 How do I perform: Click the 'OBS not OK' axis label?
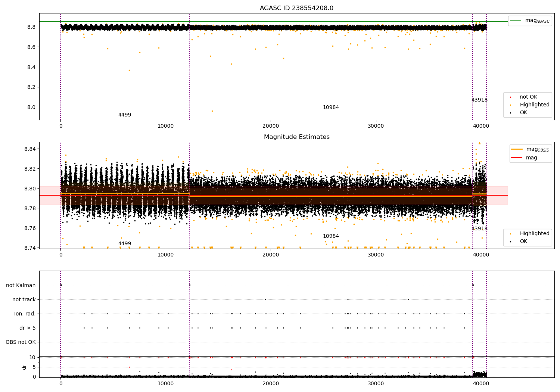point(21,342)
